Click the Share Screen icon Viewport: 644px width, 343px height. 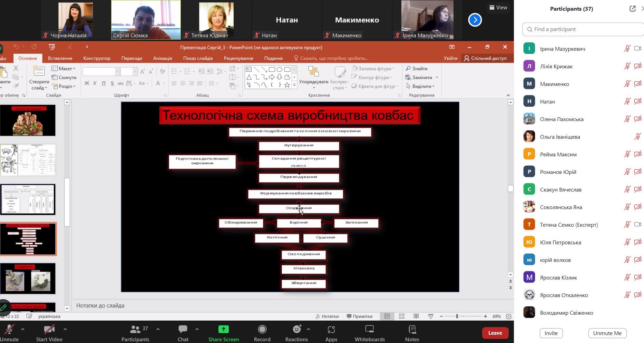coord(223,329)
